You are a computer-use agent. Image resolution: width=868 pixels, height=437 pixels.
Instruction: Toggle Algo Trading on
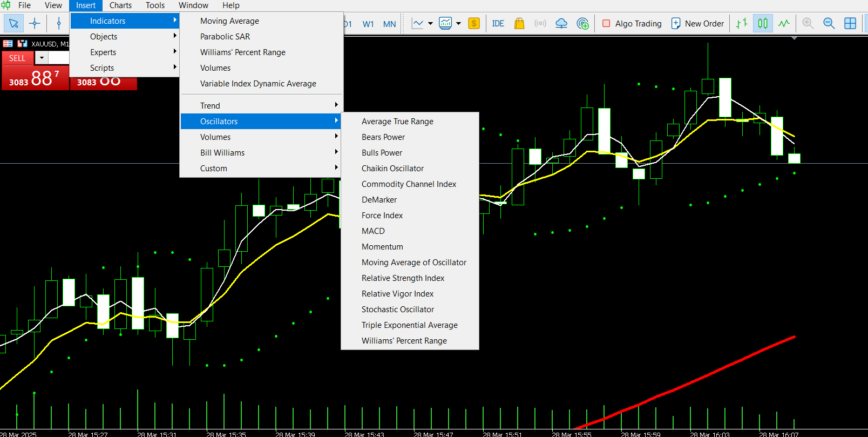point(632,23)
